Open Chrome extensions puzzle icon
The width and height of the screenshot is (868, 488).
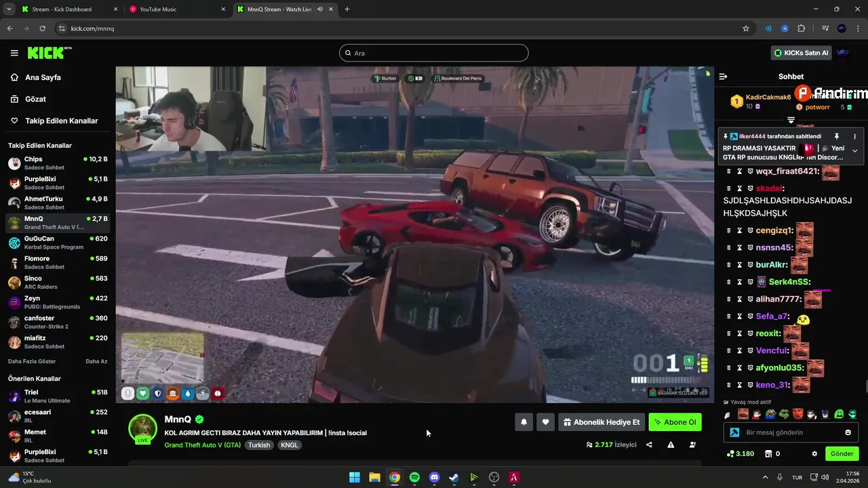802,28
